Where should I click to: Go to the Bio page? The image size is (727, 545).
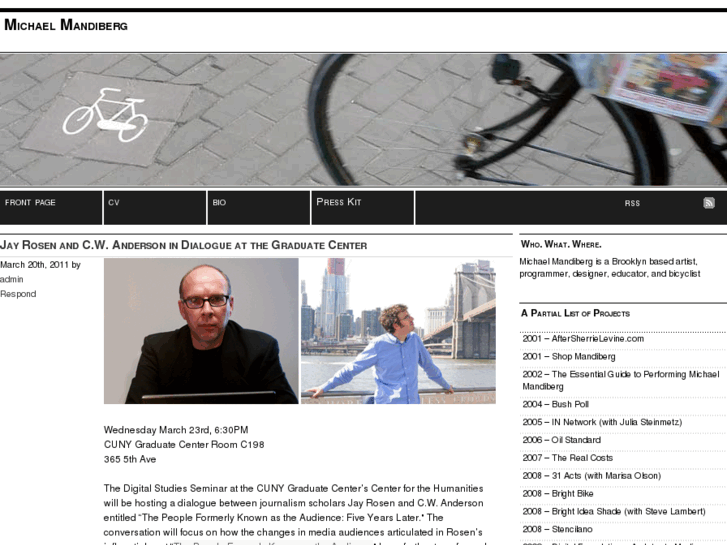pos(219,203)
